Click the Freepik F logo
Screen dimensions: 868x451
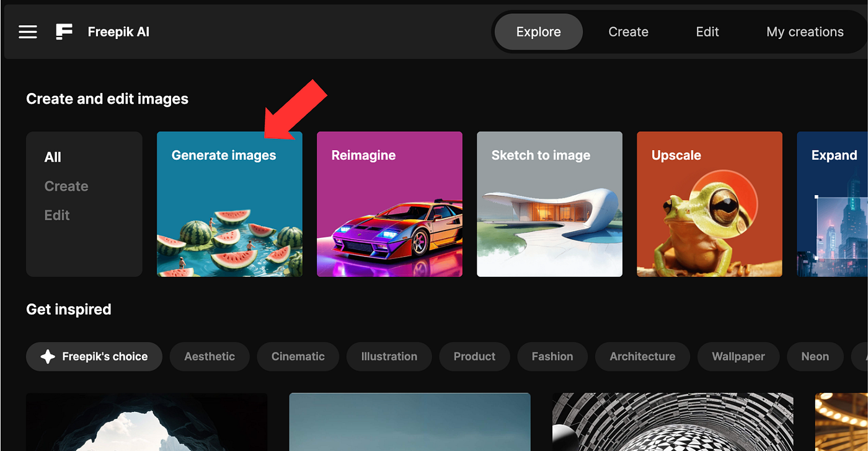64,32
